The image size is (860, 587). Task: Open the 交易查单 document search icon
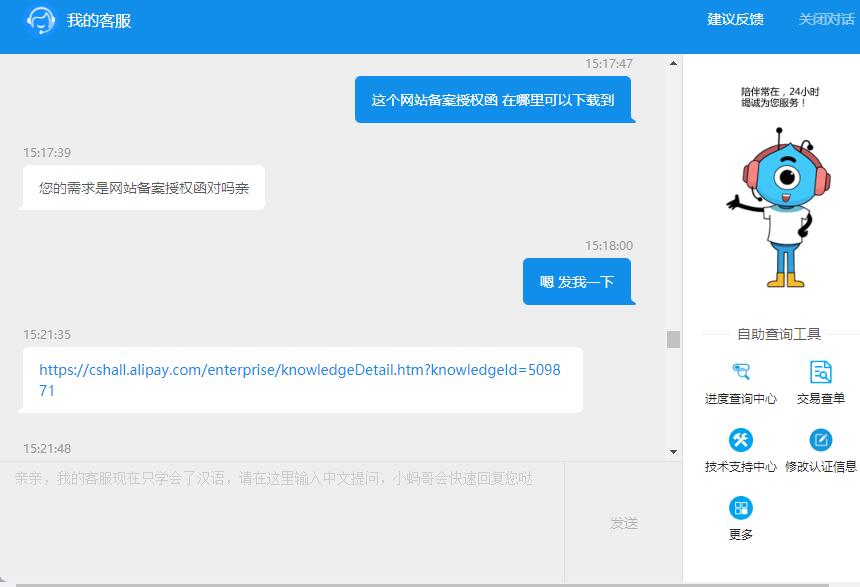pos(821,371)
